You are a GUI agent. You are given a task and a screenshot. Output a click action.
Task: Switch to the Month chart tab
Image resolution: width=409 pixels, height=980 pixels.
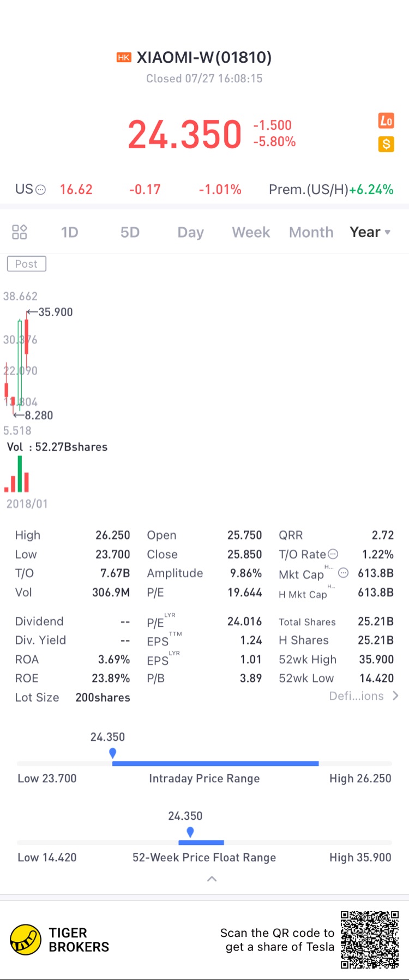[311, 232]
